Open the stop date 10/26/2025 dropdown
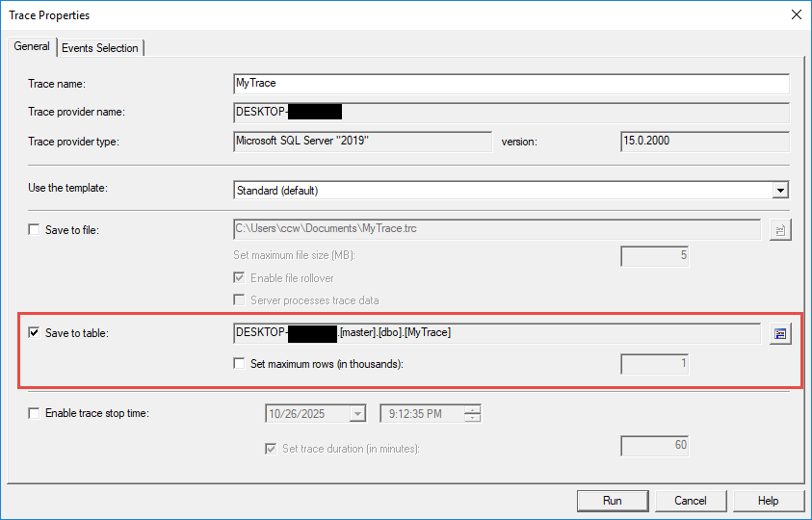The height and width of the screenshot is (520, 812). pos(357,414)
